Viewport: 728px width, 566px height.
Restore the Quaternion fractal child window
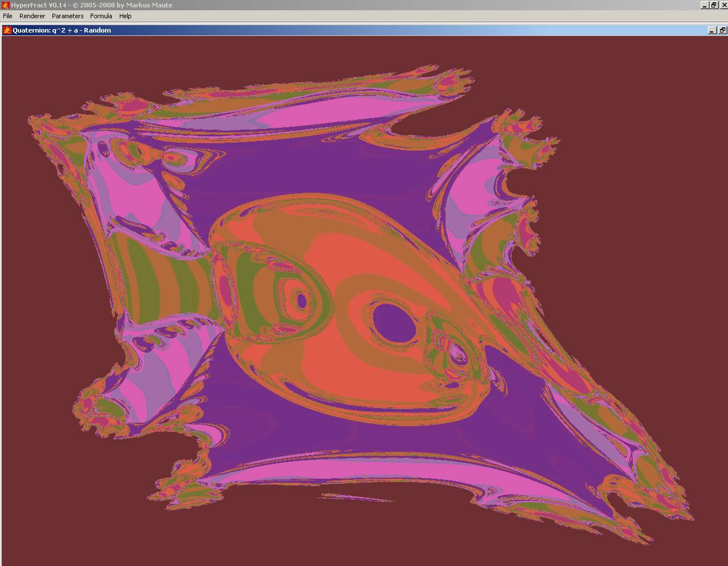pyautogui.click(x=722, y=30)
